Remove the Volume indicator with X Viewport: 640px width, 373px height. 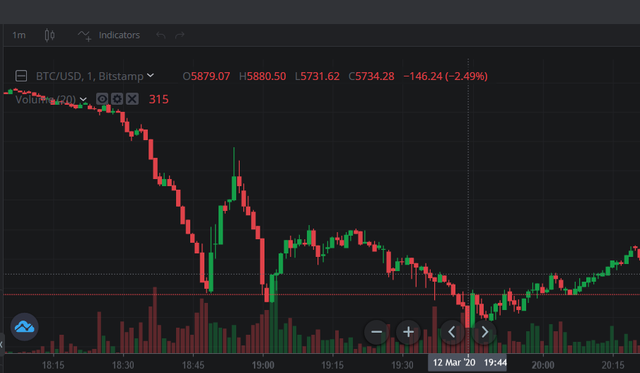(x=132, y=99)
